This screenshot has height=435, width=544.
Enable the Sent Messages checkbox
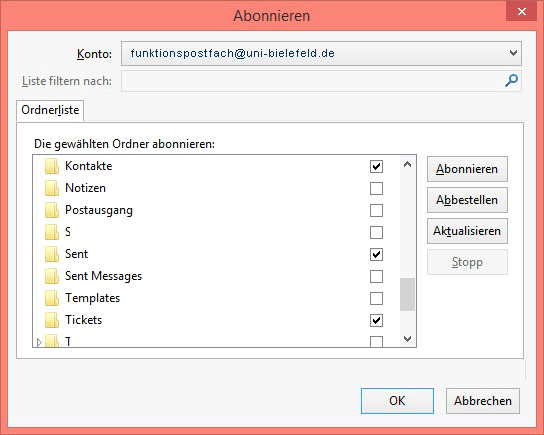(x=376, y=276)
